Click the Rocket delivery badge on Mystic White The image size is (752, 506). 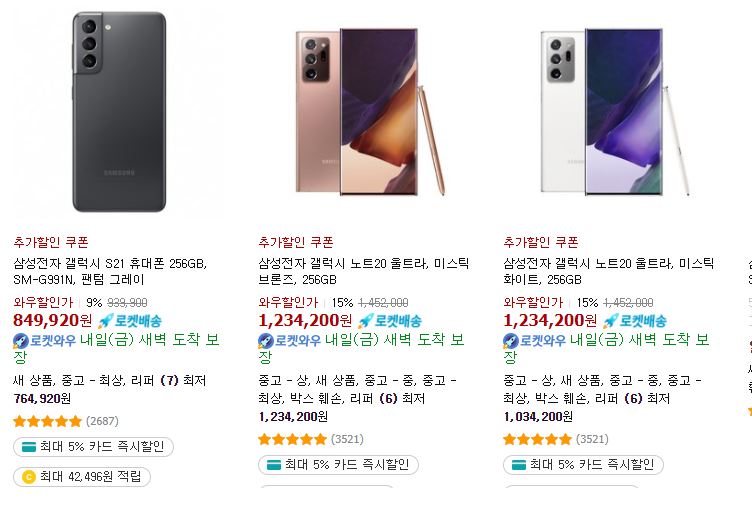[634, 321]
